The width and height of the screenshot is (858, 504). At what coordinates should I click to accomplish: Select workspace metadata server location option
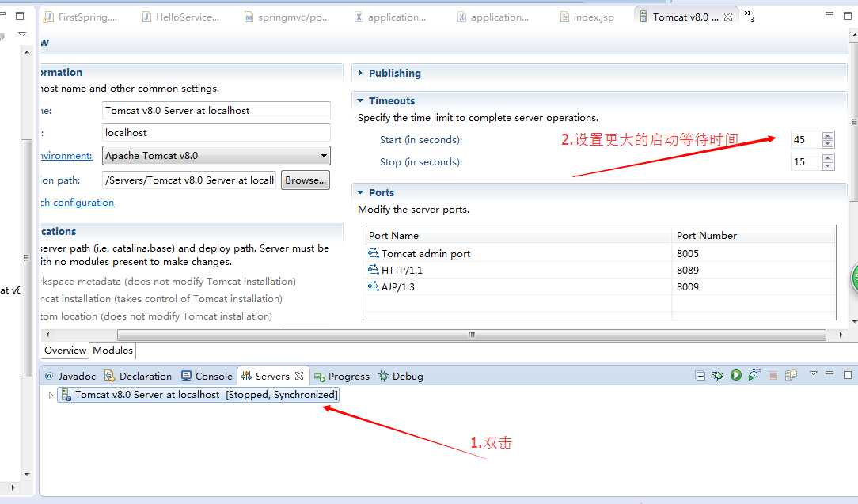click(169, 282)
